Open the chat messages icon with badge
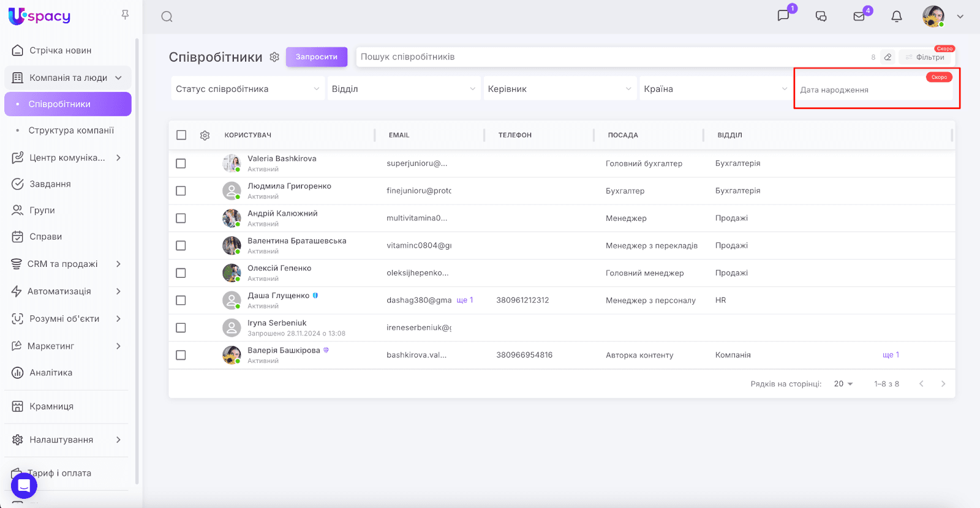The height and width of the screenshot is (508, 980). pyautogui.click(x=783, y=16)
